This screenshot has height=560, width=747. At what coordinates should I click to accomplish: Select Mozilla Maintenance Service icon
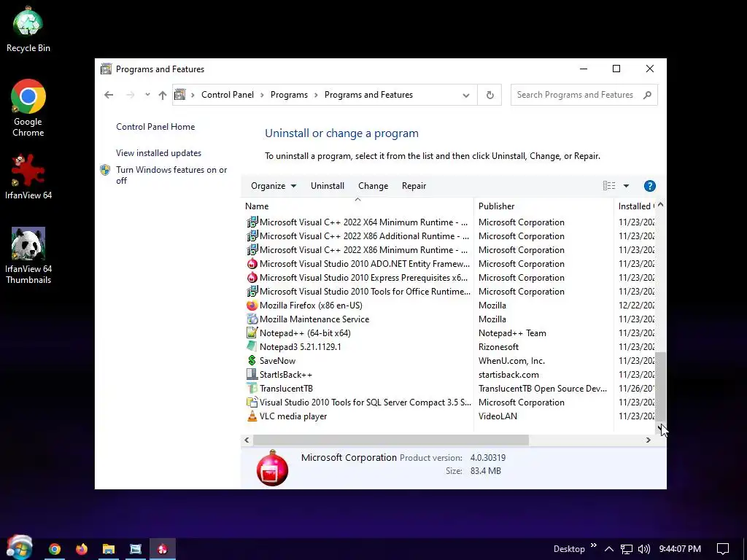[x=252, y=319]
